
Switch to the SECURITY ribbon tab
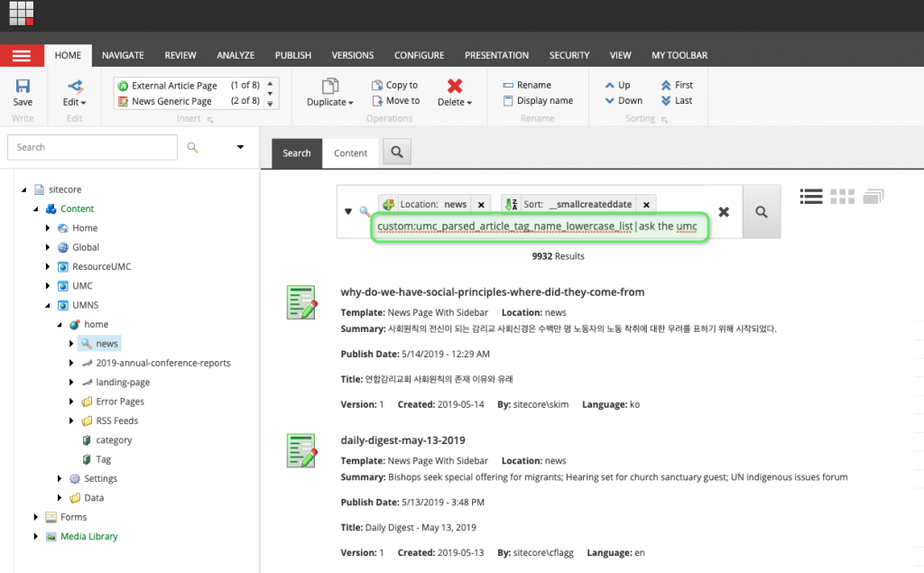tap(569, 55)
